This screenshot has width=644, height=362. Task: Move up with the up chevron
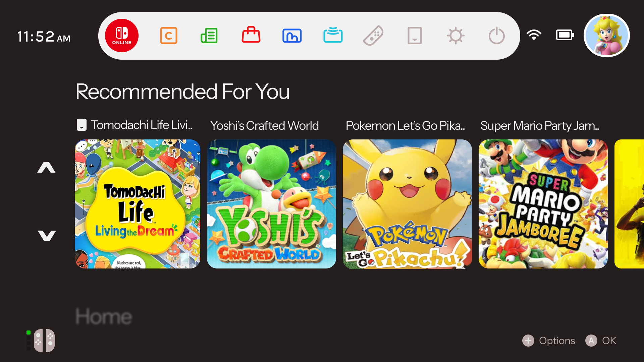click(46, 167)
